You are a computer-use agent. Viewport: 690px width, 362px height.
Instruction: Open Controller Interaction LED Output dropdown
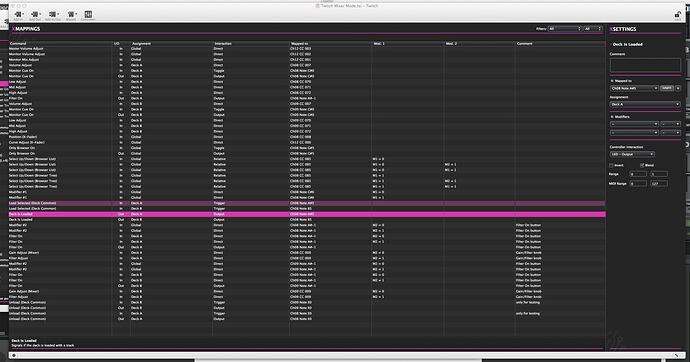632,154
